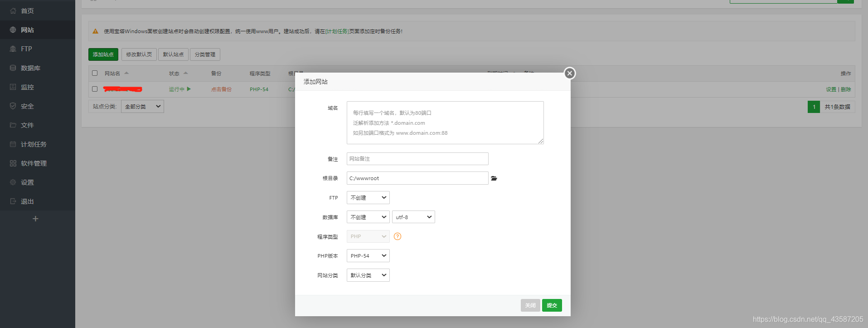Image resolution: width=868 pixels, height=328 pixels.
Task: Open the FTP 不创建 dropdown
Action: click(368, 198)
